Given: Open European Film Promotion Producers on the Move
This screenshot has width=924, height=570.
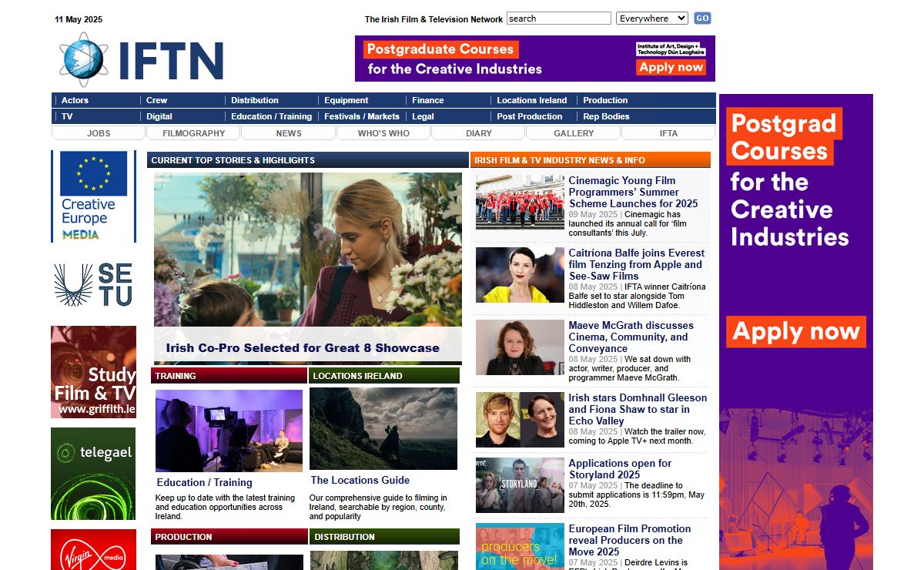Looking at the screenshot, I should [x=630, y=540].
